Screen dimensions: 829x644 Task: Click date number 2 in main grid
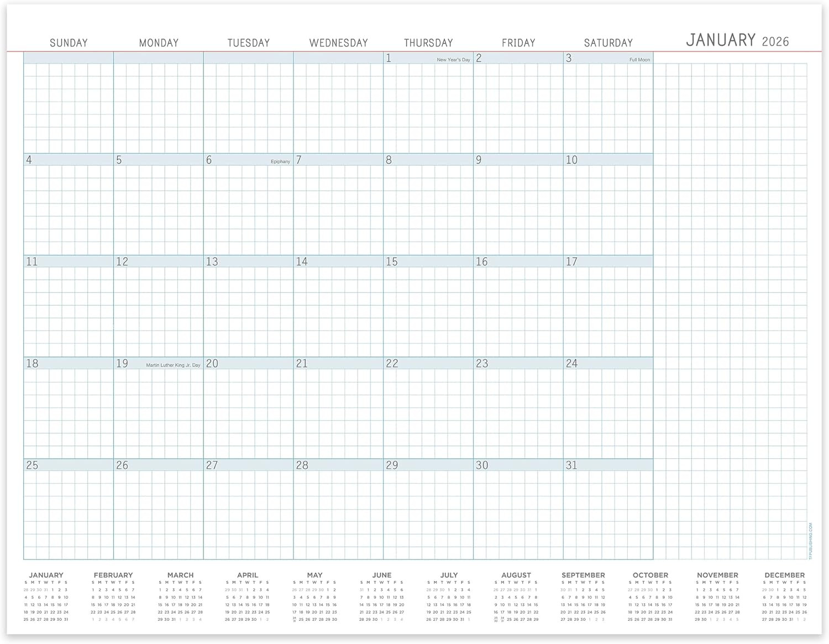pyautogui.click(x=479, y=58)
